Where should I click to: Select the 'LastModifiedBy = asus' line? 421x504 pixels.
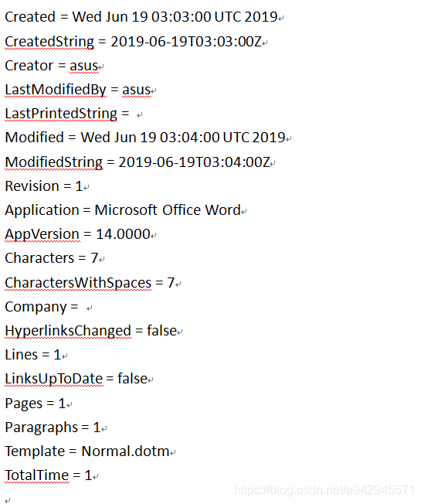click(78, 90)
